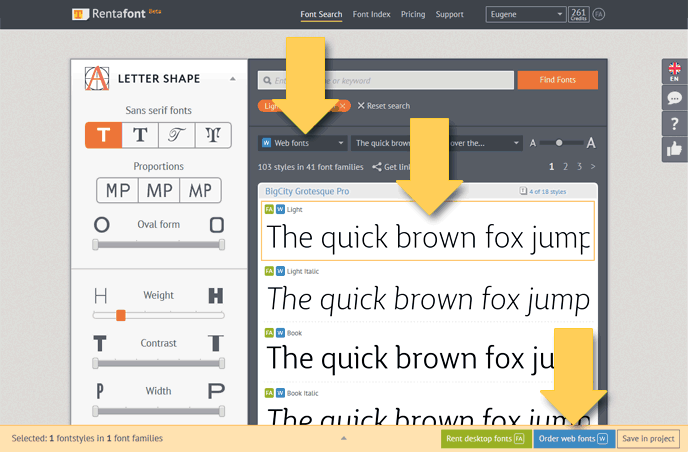This screenshot has height=452, width=688.
Task: Click the thumbs-up feedback icon
Action: click(674, 149)
